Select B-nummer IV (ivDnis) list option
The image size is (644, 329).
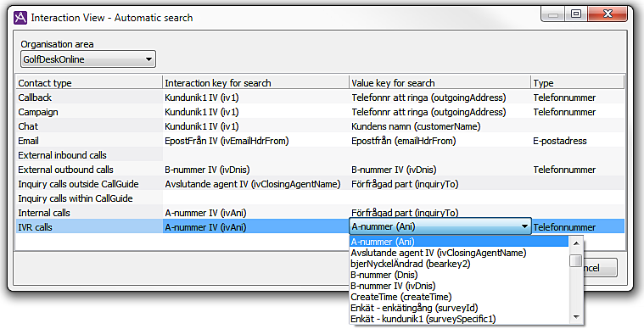coord(393,286)
